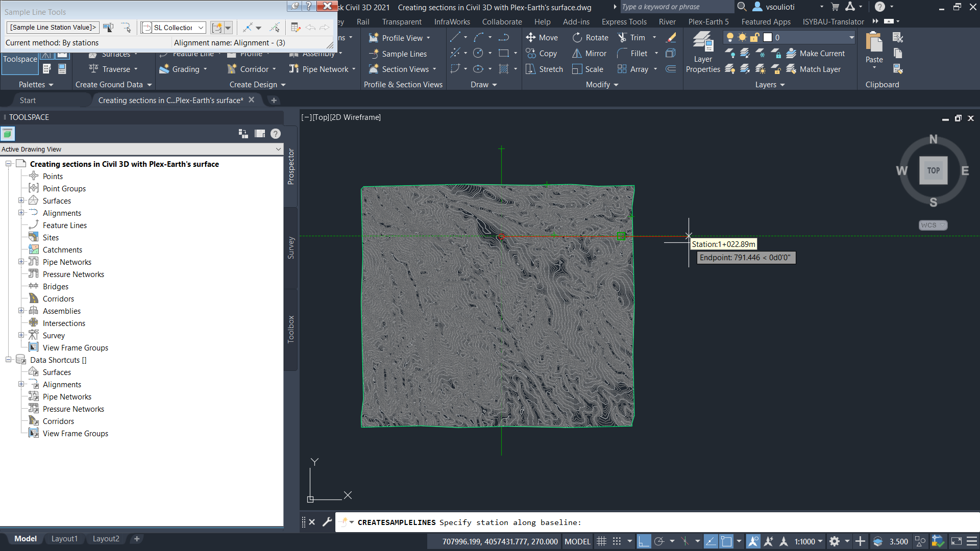Open annotation scale 1:1000 dropdown

pos(809,541)
